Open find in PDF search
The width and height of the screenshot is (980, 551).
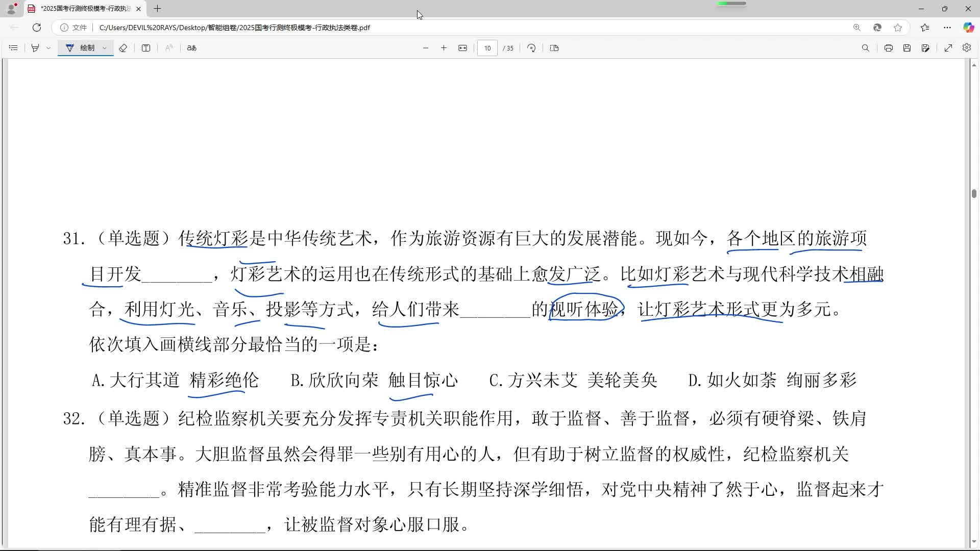click(x=865, y=48)
